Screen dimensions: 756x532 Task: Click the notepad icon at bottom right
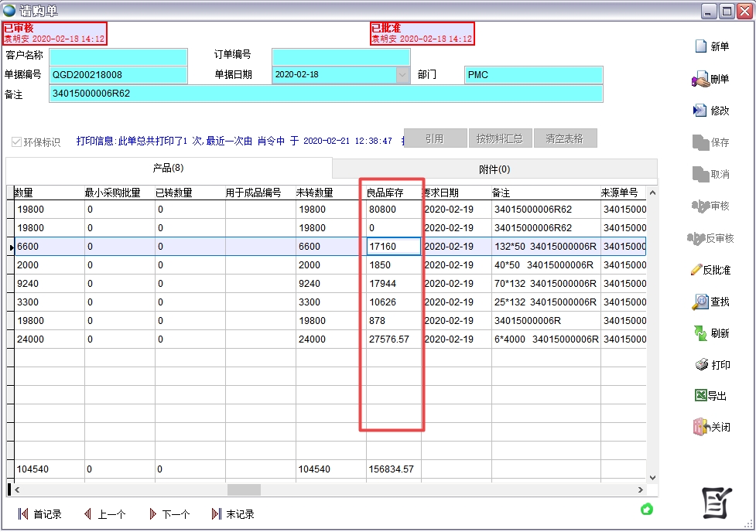tap(716, 503)
